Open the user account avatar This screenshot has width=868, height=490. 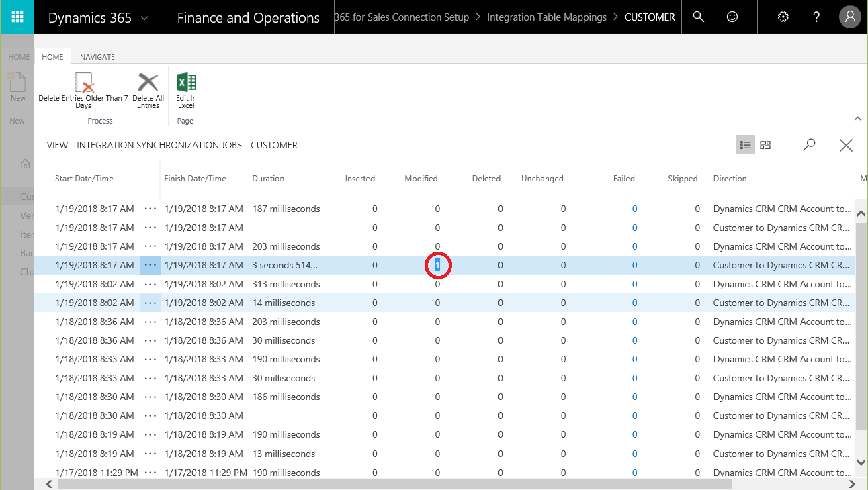click(x=851, y=17)
